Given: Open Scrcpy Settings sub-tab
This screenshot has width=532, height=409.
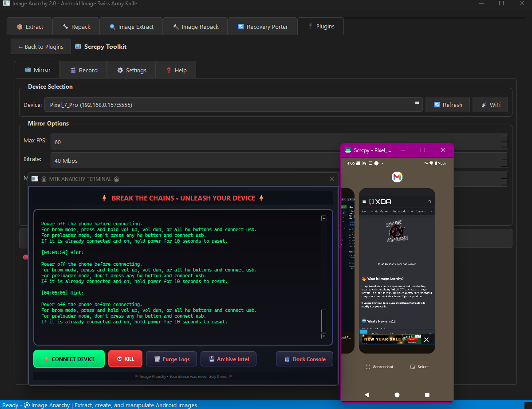Looking at the screenshot, I should tap(132, 70).
